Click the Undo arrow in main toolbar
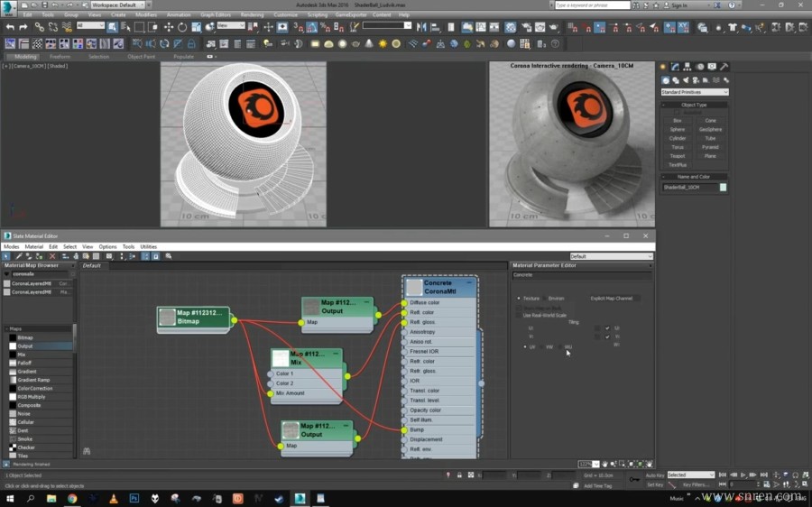 [x=10, y=27]
